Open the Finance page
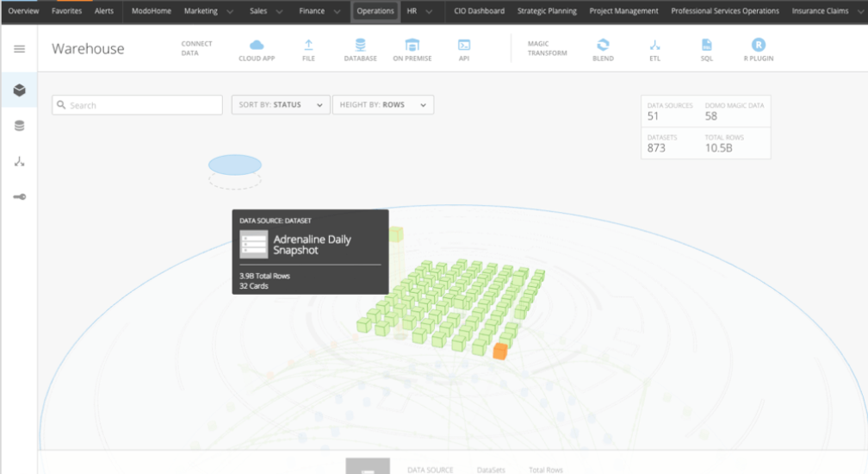 coord(312,10)
